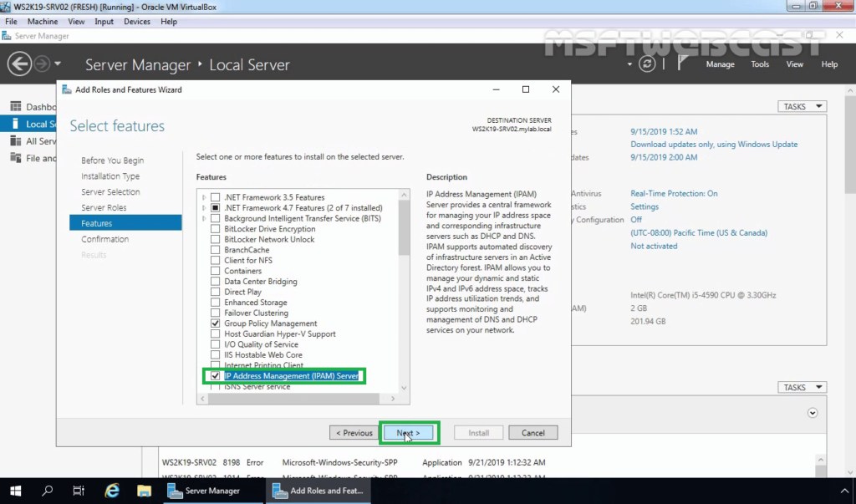Uncheck Group Policy Management checkbox
The width and height of the screenshot is (856, 504).
[215, 323]
